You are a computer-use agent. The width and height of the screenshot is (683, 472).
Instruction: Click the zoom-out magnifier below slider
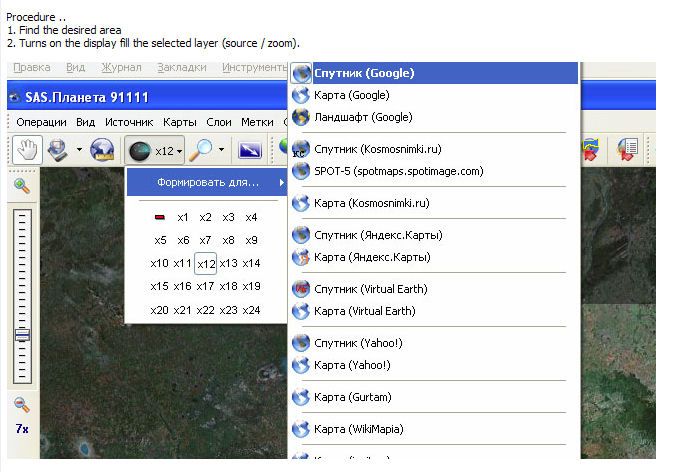coord(21,404)
